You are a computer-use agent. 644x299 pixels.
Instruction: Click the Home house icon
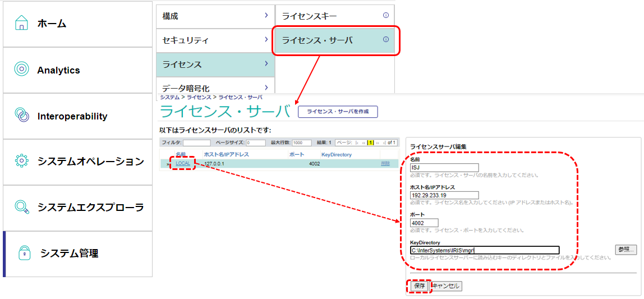click(21, 23)
